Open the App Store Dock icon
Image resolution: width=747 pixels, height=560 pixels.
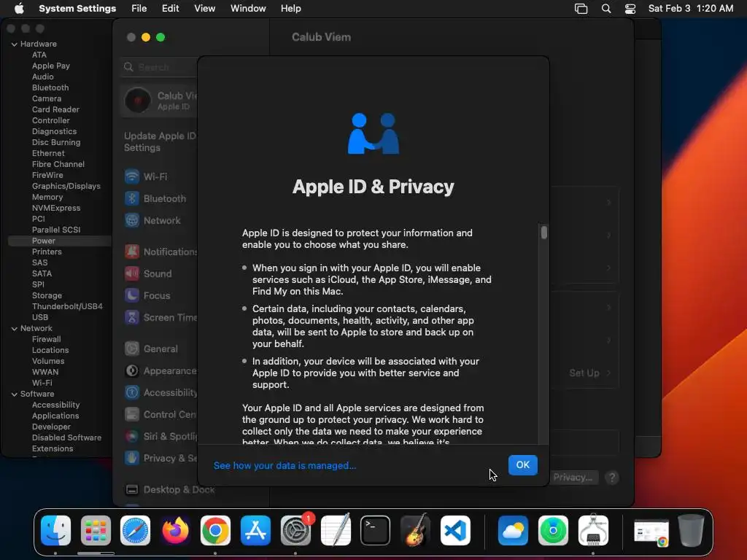[255, 530]
